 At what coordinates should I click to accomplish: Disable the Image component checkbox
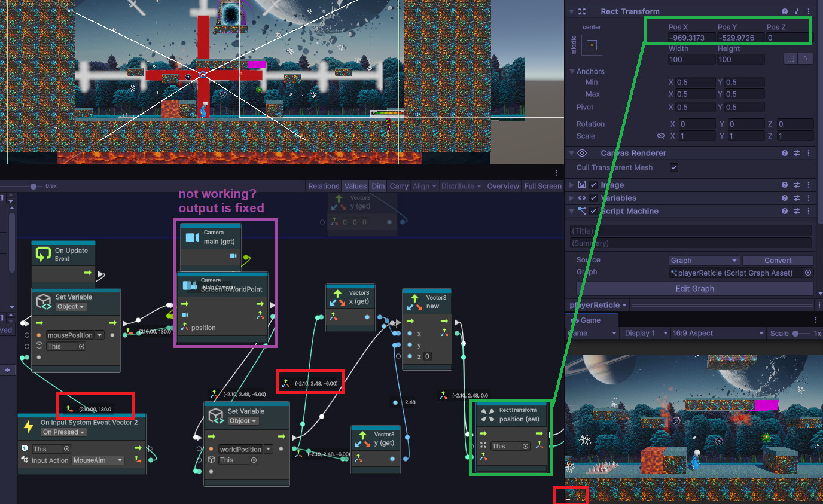point(593,185)
